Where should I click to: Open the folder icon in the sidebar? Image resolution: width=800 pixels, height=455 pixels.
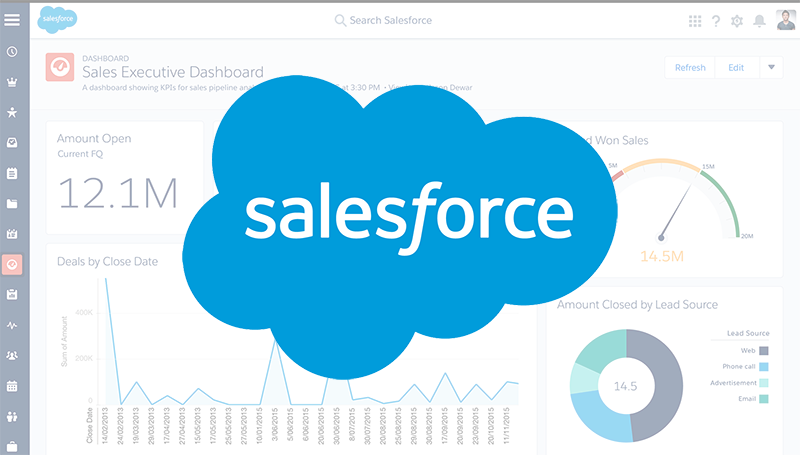pos(12,204)
